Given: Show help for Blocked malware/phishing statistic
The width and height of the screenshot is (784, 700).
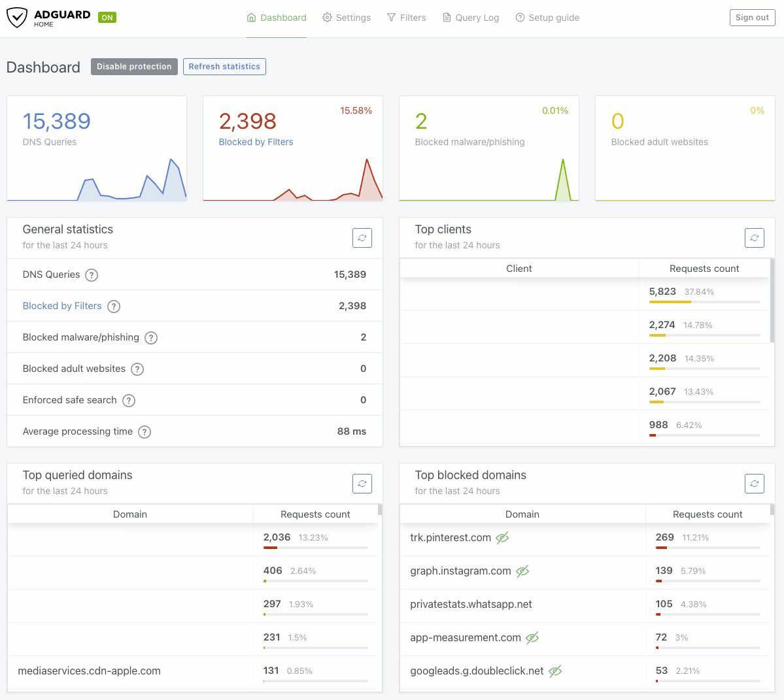Looking at the screenshot, I should pos(151,338).
